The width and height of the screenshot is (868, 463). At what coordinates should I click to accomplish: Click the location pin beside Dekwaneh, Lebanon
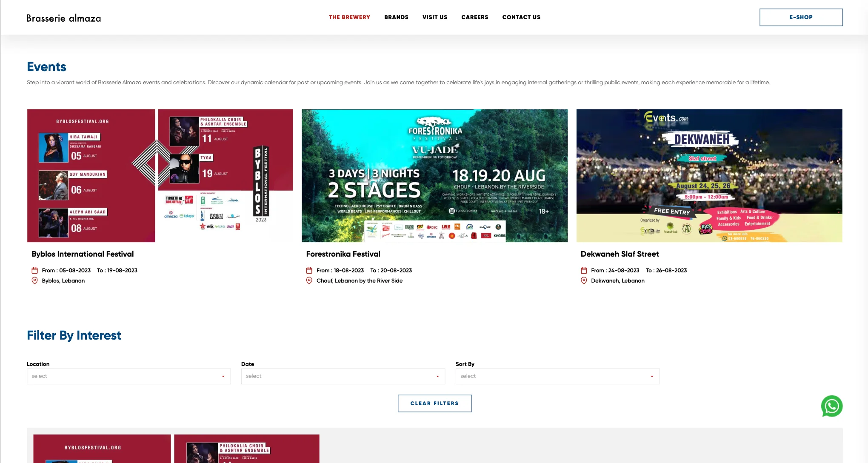point(584,281)
